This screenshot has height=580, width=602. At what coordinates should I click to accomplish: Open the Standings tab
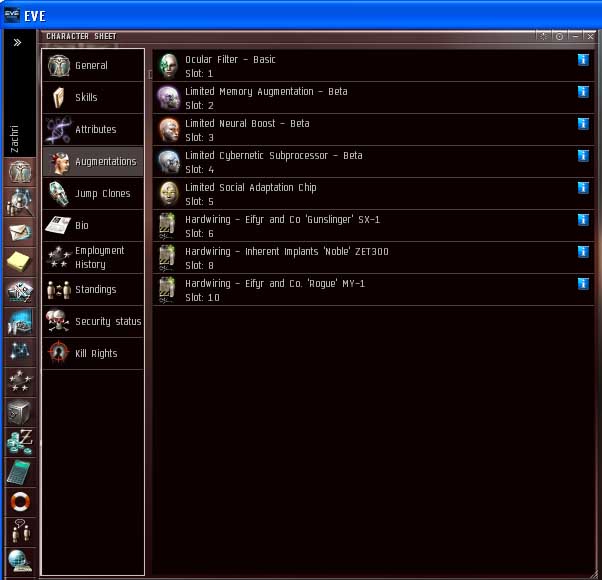coord(93,289)
